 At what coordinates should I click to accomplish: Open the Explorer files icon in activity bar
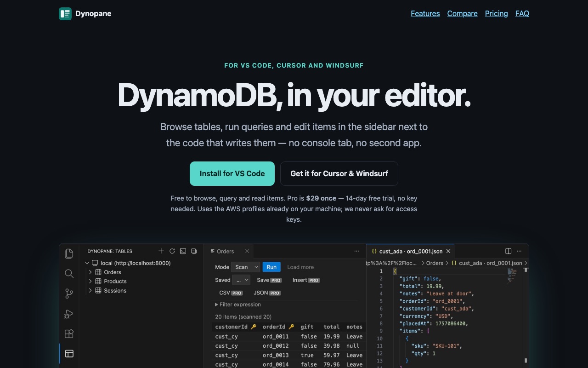point(69,253)
